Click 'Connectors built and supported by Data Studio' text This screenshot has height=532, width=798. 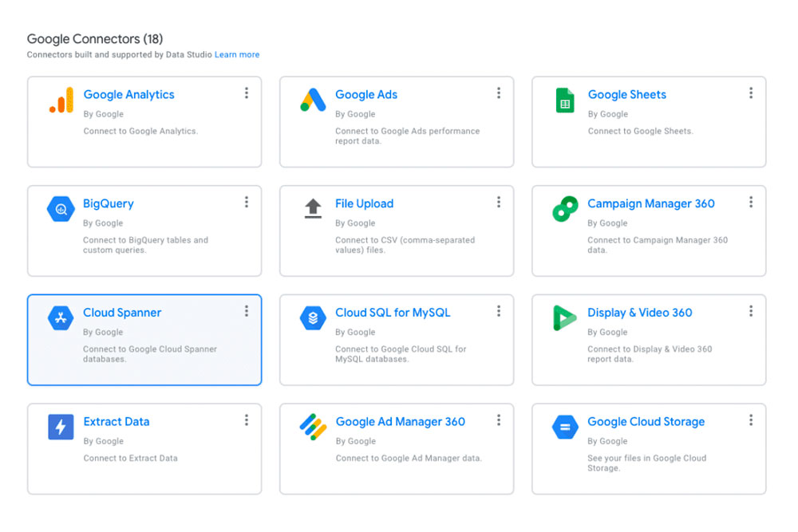(119, 54)
